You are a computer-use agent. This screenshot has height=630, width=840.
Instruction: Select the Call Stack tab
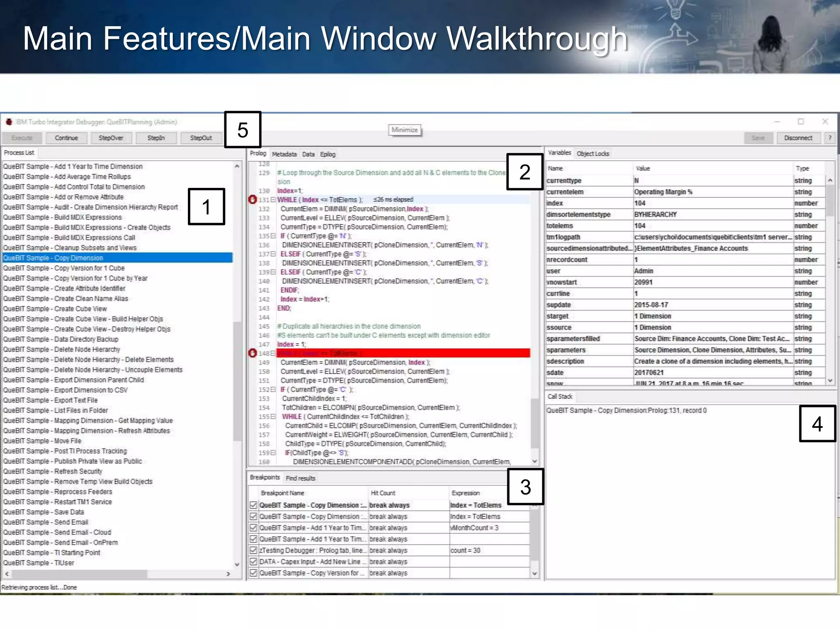[x=560, y=396]
